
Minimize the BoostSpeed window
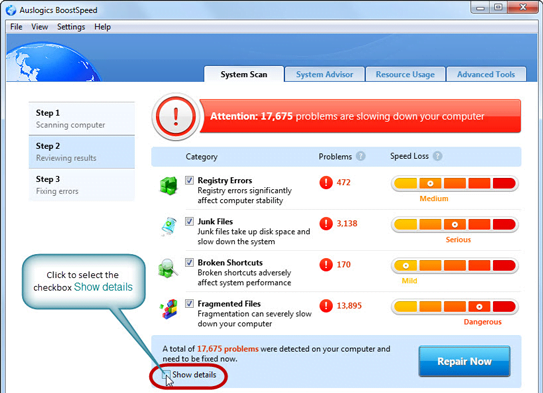point(480,8)
